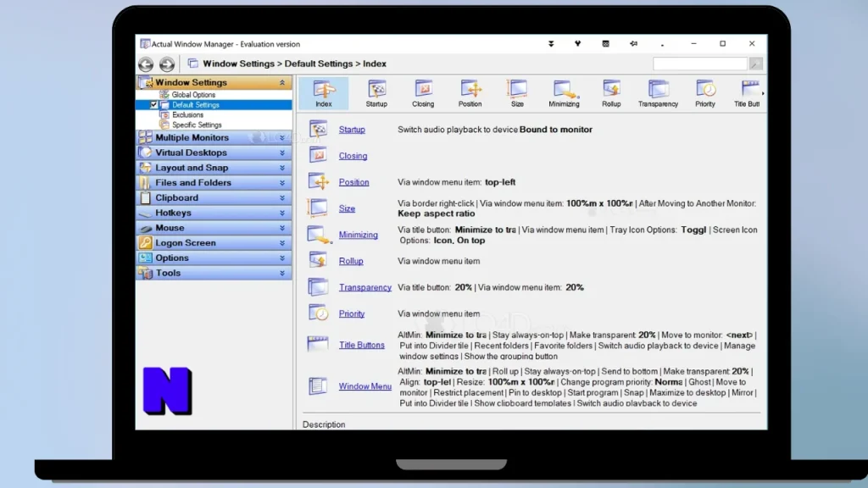868x488 pixels.
Task: Select Specific Settings in the tree
Action: pyautogui.click(x=197, y=125)
